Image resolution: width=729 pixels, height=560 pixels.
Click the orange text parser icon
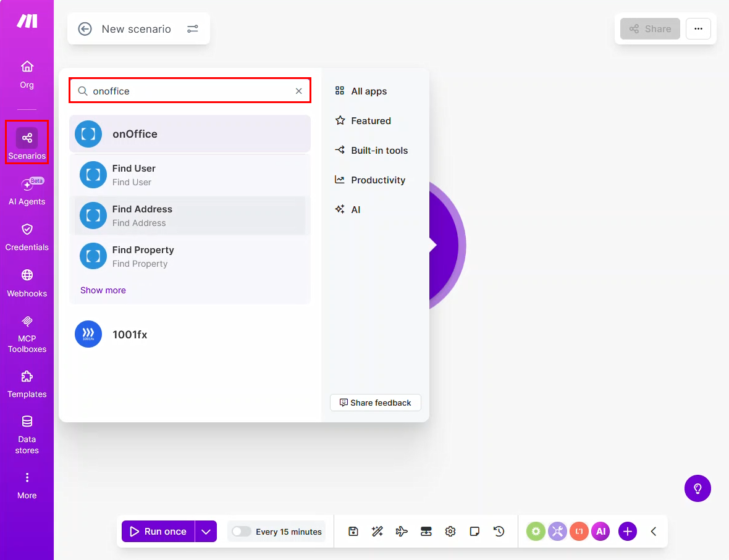pos(579,531)
